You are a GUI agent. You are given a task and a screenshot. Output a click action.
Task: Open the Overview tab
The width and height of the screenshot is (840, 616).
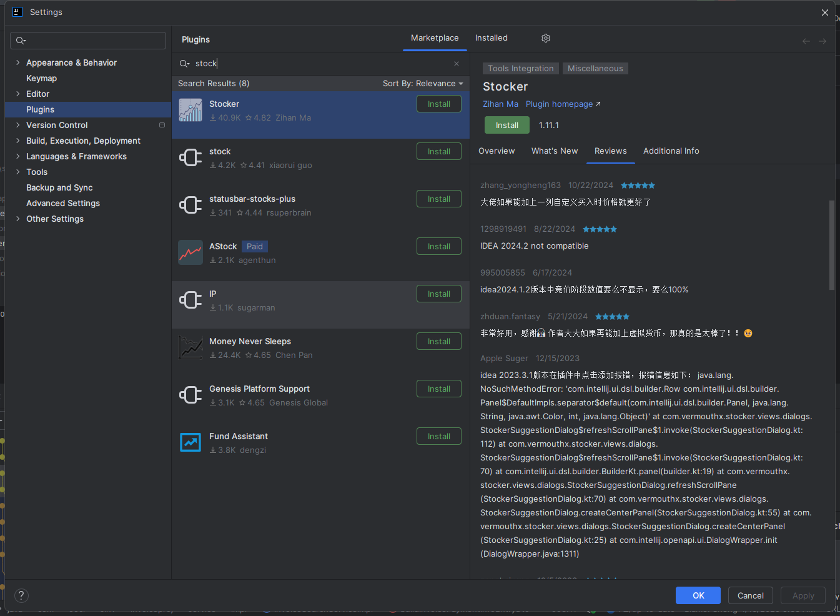pyautogui.click(x=497, y=151)
